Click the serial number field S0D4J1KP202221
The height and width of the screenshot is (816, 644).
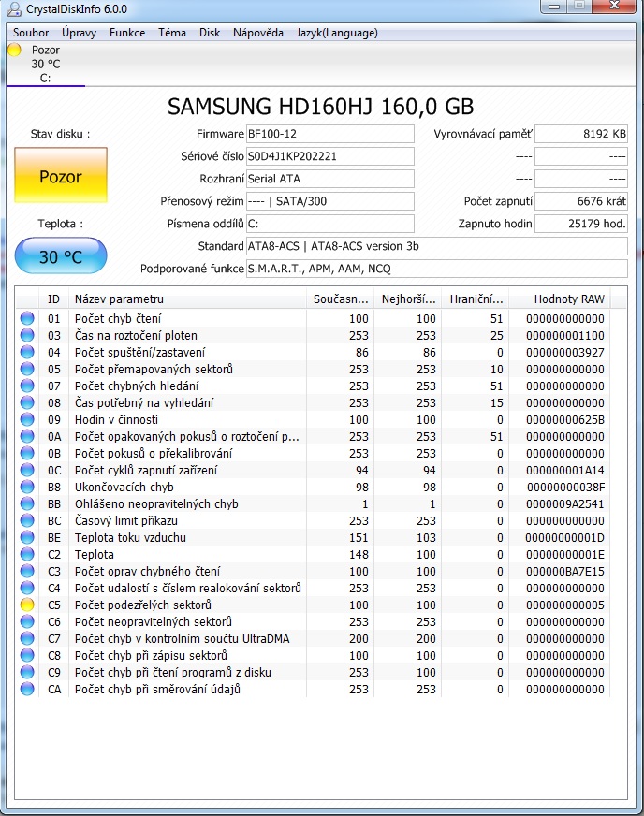tap(330, 156)
